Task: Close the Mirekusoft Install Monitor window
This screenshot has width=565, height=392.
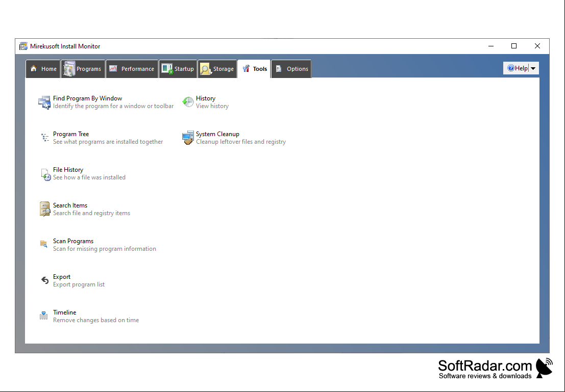Action: pos(537,46)
